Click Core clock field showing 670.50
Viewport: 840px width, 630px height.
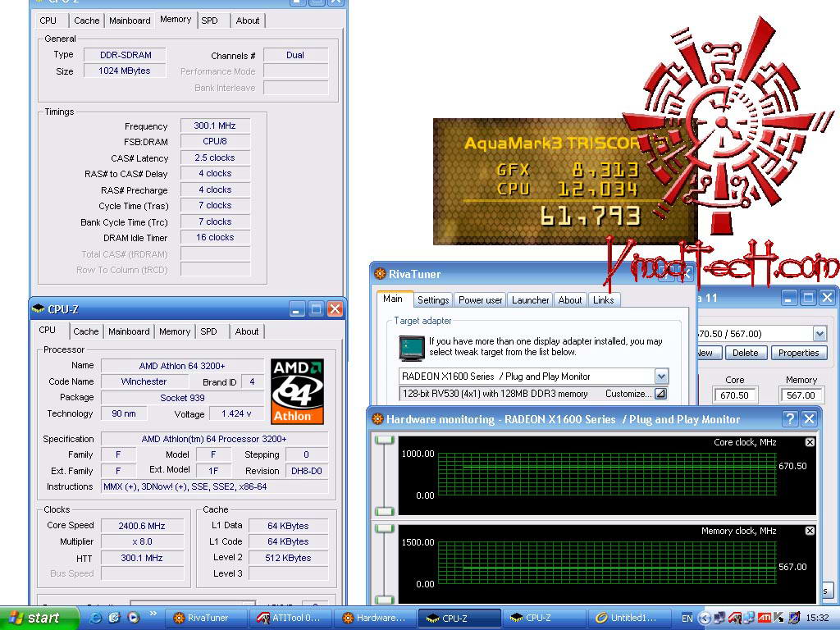734,395
